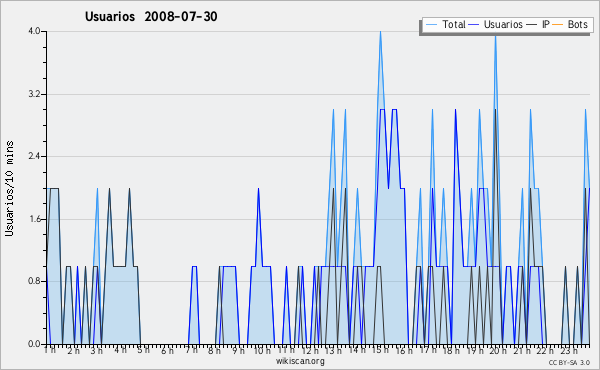Select the 'Usuarios' legend entry
600x370 pixels.
[x=503, y=24]
